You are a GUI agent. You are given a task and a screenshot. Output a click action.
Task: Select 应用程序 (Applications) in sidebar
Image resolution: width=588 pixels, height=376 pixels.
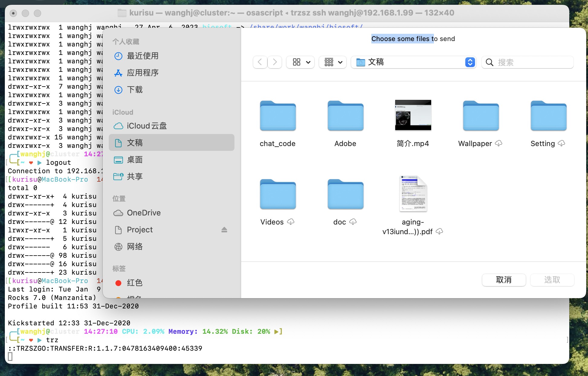pyautogui.click(x=171, y=73)
